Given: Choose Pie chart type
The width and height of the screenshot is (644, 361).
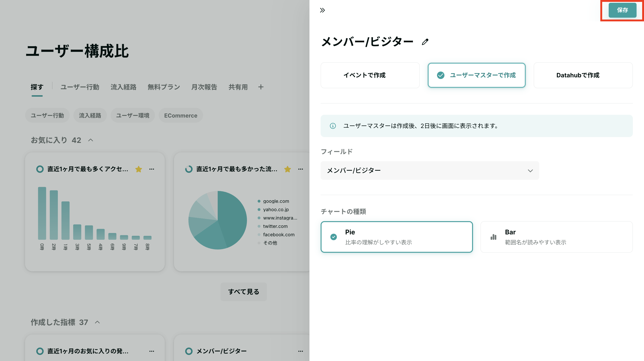Looking at the screenshot, I should click(397, 237).
